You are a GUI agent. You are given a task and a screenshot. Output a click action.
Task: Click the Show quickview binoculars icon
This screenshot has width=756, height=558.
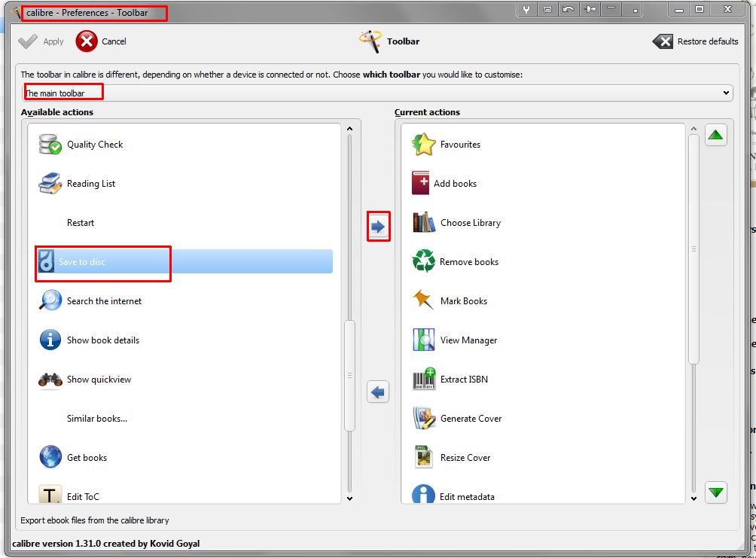click(50, 380)
